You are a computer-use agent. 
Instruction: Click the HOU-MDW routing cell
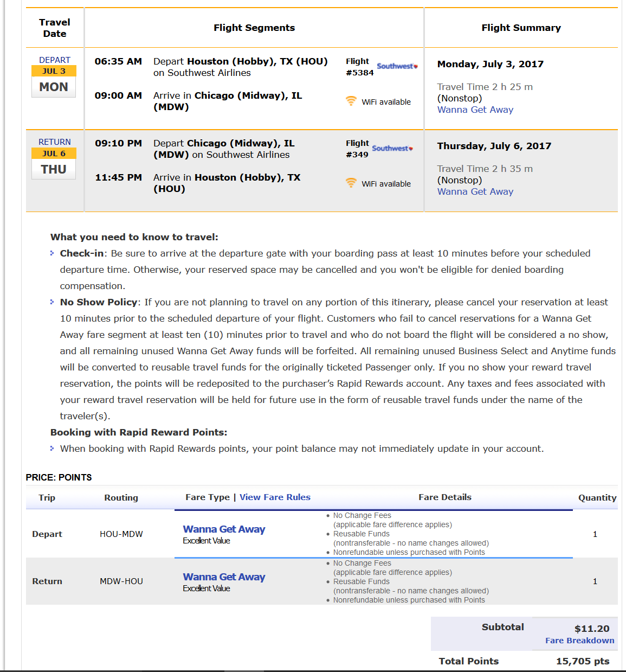pos(121,534)
